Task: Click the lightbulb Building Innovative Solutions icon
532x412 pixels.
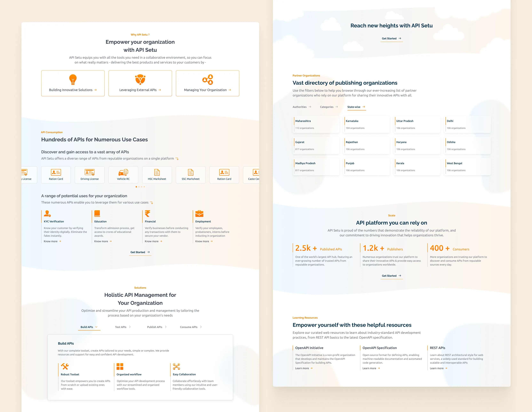Action: point(73,80)
